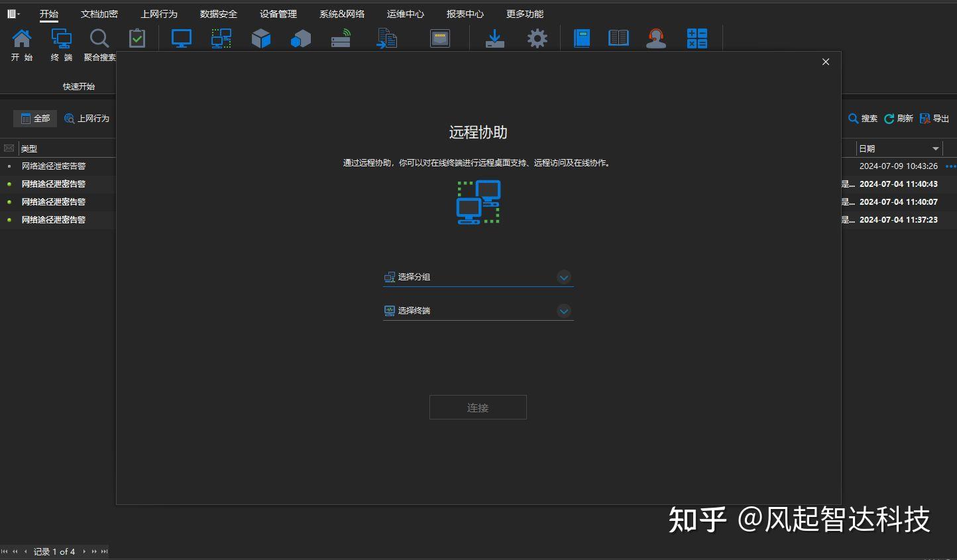Image resolution: width=957 pixels, height=560 pixels.
Task: Click the single monitor toolbar icon
Action: [x=182, y=38]
